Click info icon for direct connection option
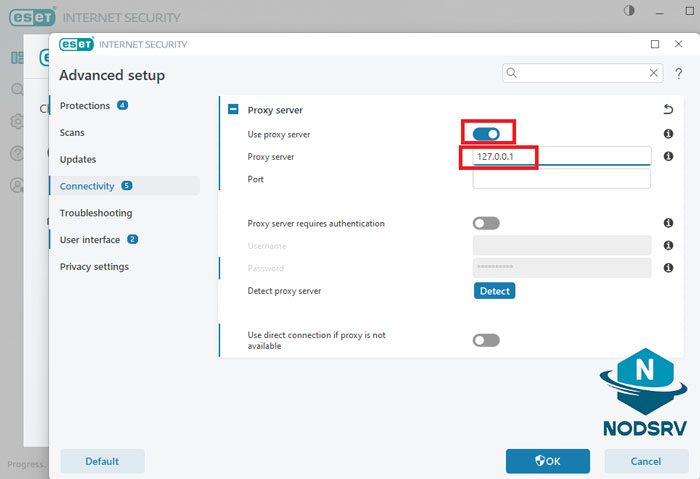 click(668, 340)
